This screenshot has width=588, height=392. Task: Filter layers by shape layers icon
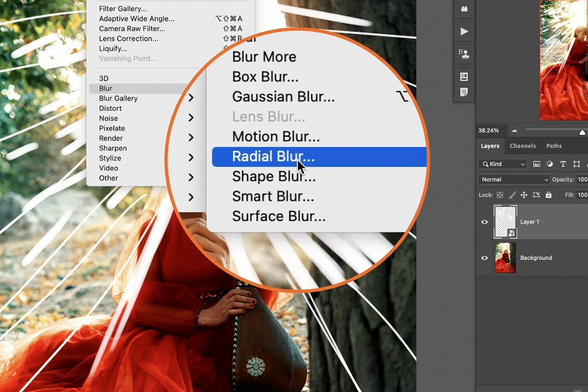click(x=576, y=164)
